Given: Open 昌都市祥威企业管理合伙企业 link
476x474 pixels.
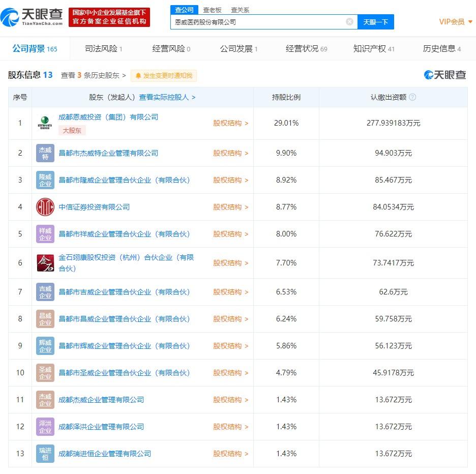Looking at the screenshot, I should 124,234.
